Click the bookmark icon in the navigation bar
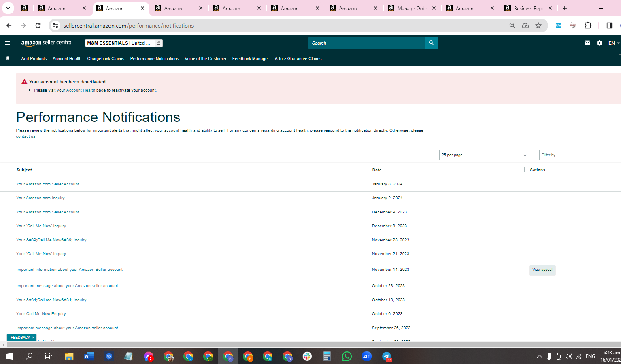Image resolution: width=621 pixels, height=364 pixels. click(x=8, y=58)
